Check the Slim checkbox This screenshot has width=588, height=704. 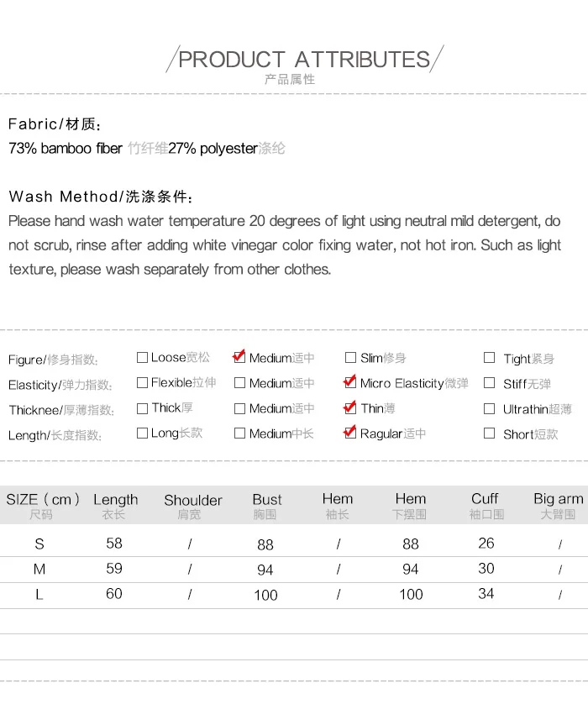(350, 357)
